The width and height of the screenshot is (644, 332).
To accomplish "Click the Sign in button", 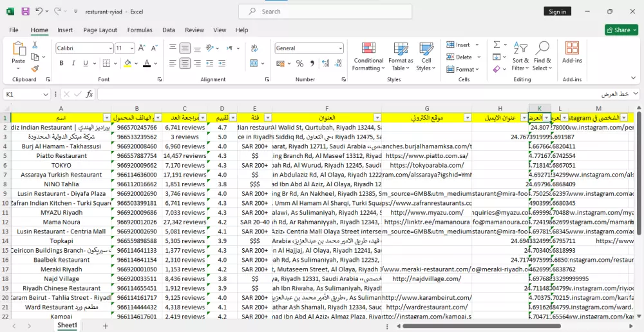I will [557, 12].
